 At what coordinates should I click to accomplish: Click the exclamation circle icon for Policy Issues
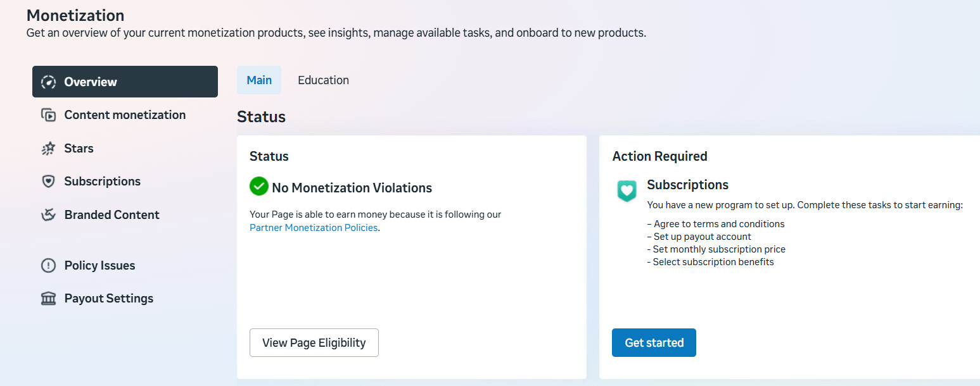tap(48, 266)
